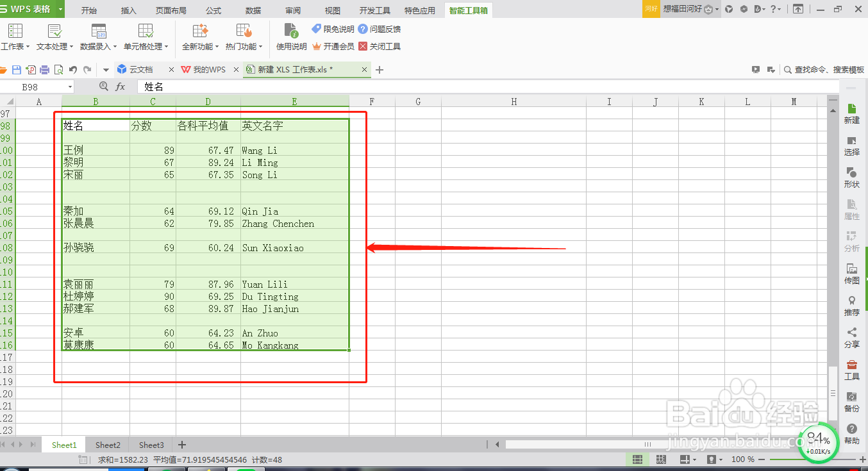The width and height of the screenshot is (868, 471).
Task: Click the cell containing Zhang Chenchen
Action: tap(295, 224)
